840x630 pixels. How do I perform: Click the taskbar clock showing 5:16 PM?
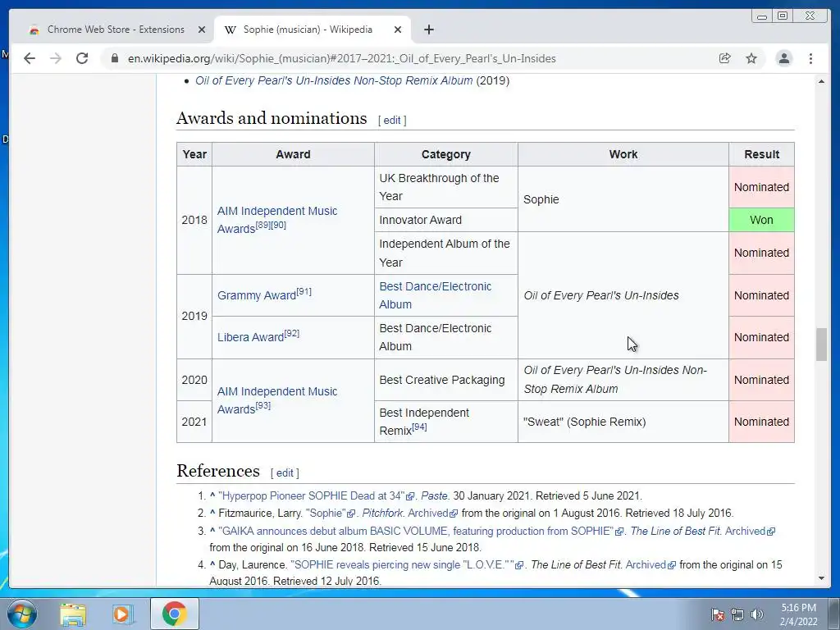[798, 614]
